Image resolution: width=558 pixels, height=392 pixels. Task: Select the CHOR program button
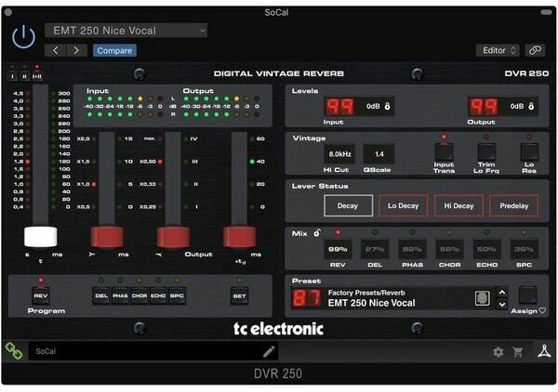(x=139, y=295)
